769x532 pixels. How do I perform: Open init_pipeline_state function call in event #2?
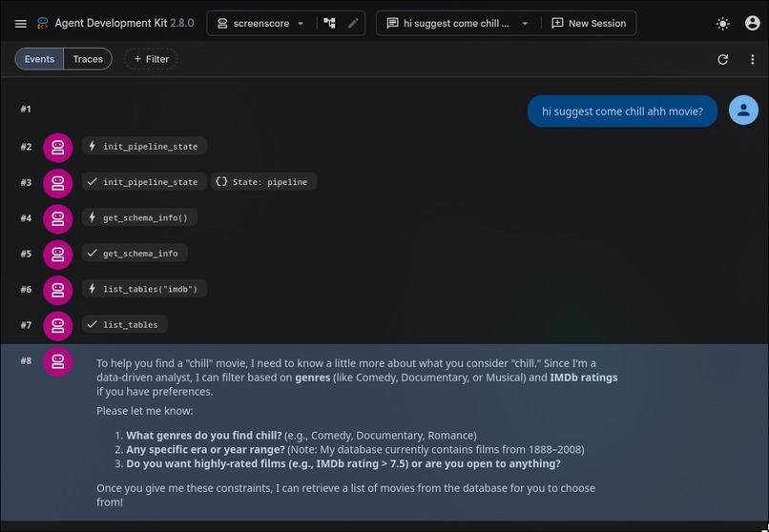click(144, 146)
